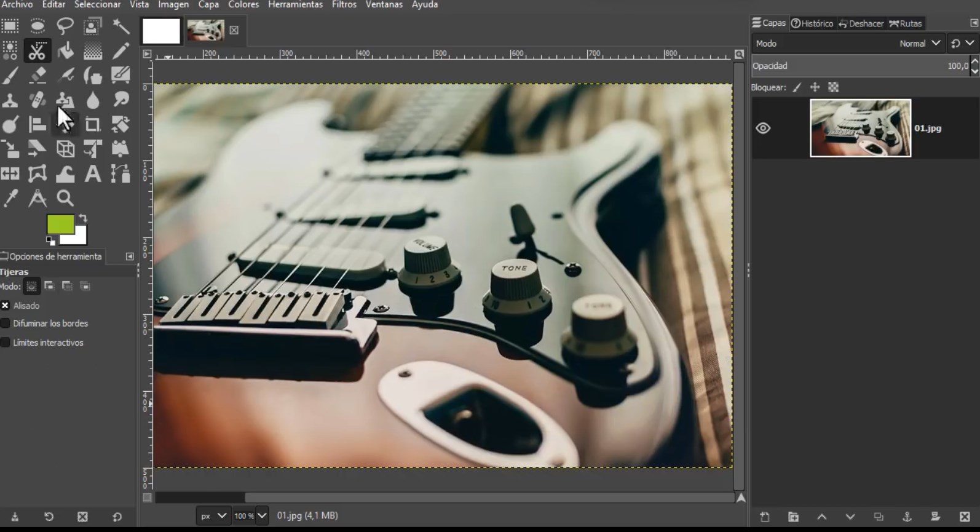The width and height of the screenshot is (980, 532).
Task: Select the Ellipse Select tool
Action: tap(38, 26)
